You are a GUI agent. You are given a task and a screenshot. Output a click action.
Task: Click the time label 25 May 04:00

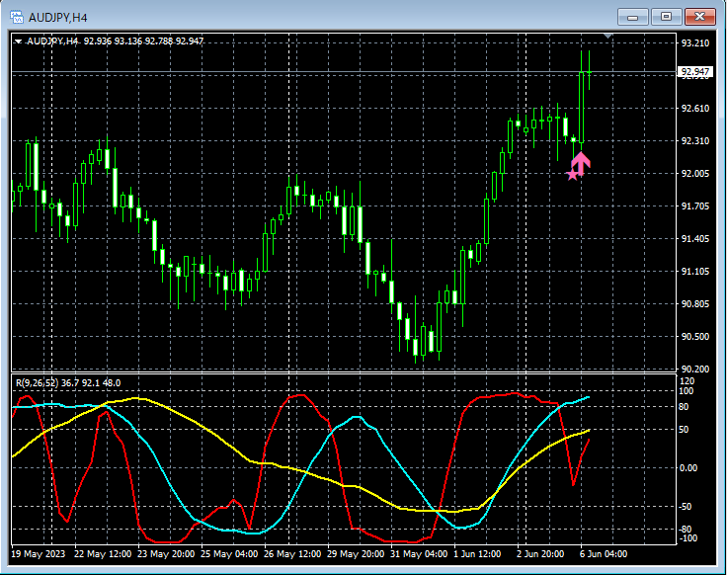(x=229, y=554)
